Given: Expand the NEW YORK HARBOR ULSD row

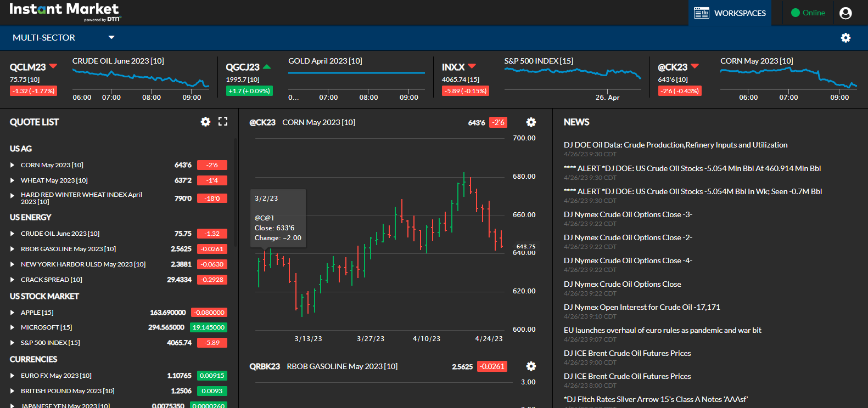Looking at the screenshot, I should click(12, 264).
